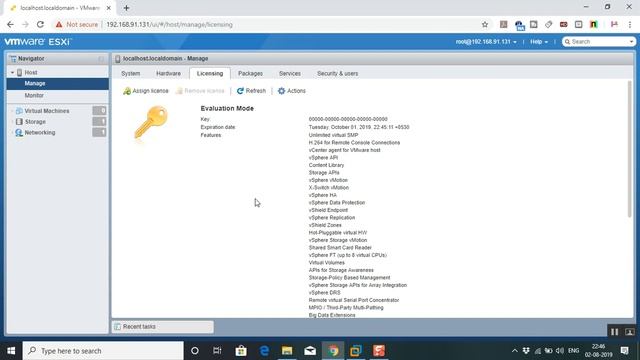Open a new browser tab with the plus button
This screenshot has height=360, width=640.
pyautogui.click(x=127, y=8)
